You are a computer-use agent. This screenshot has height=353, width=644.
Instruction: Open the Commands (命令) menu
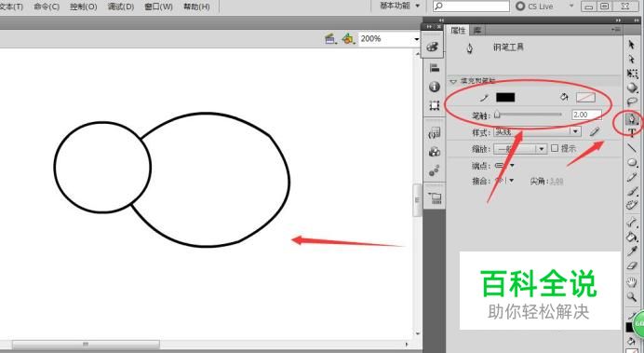click(x=47, y=7)
